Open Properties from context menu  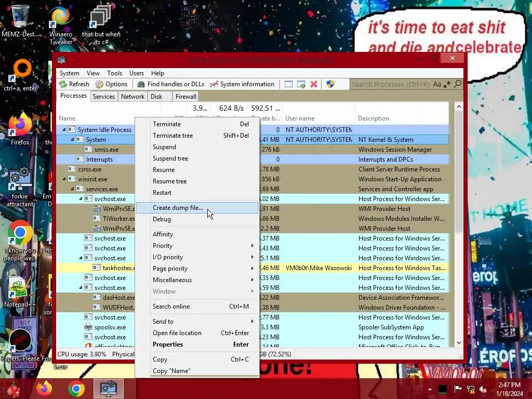[197, 344]
